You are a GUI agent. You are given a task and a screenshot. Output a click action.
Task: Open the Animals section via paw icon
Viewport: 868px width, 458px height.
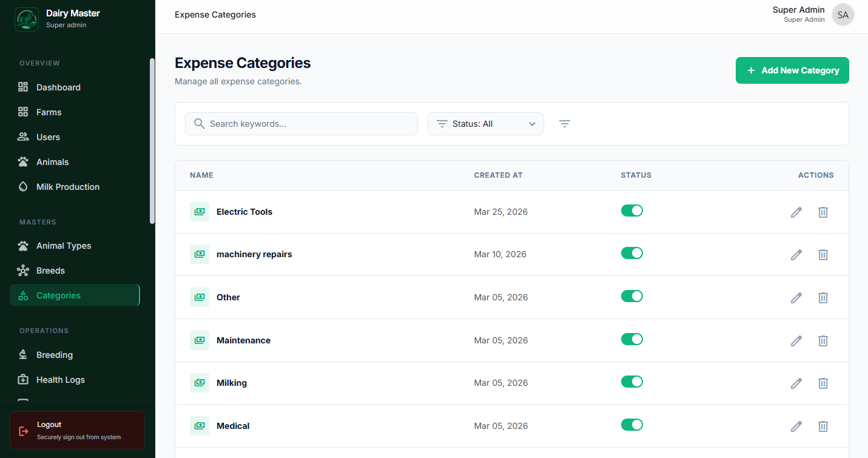tap(23, 161)
